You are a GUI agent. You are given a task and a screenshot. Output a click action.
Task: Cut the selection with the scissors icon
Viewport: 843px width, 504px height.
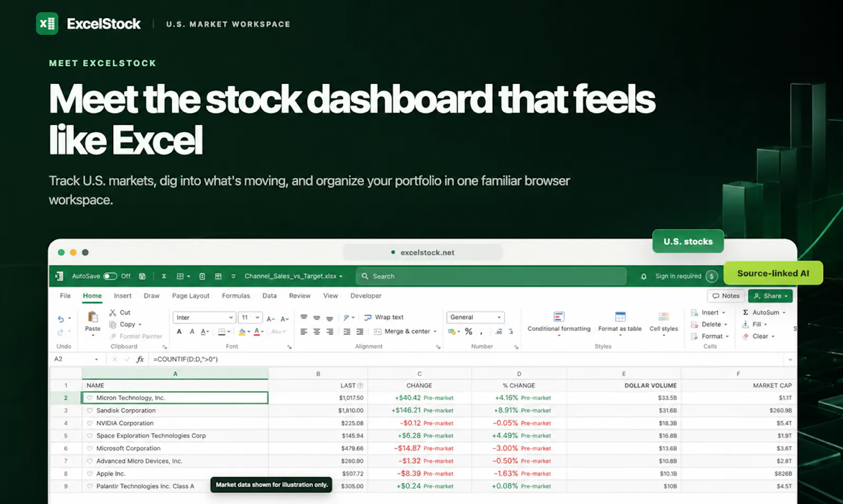coord(113,312)
